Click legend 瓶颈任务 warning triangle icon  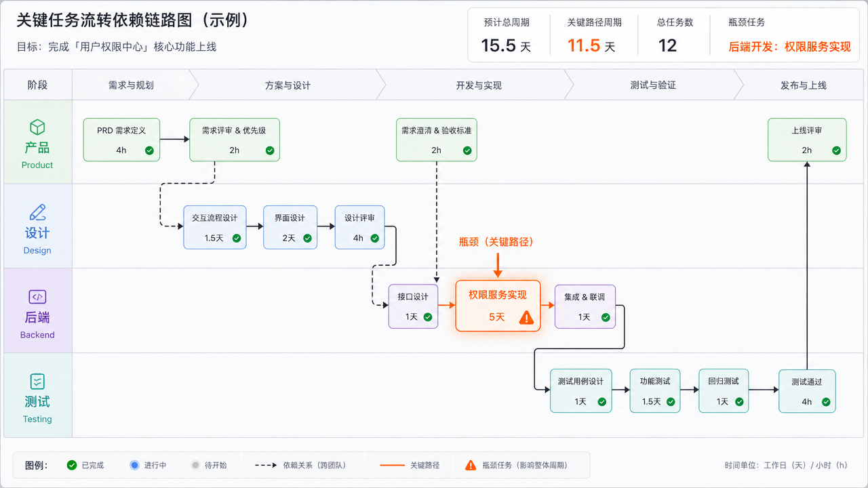471,465
